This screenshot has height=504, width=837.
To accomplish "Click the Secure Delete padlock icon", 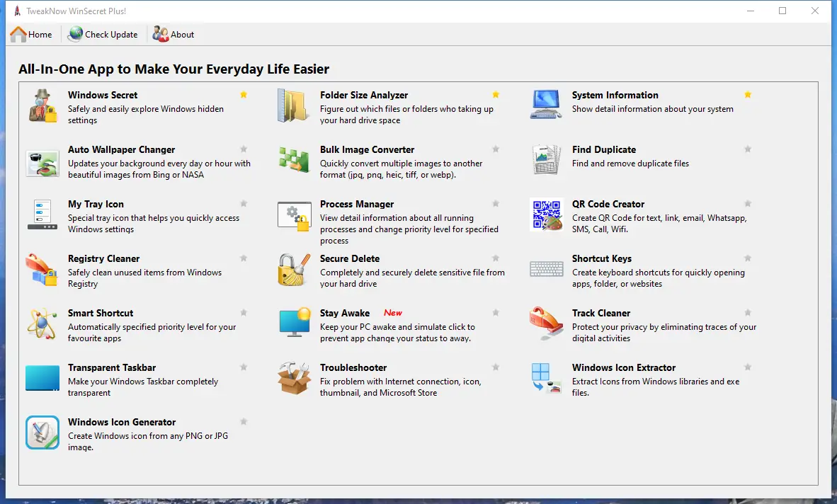I will [x=294, y=270].
